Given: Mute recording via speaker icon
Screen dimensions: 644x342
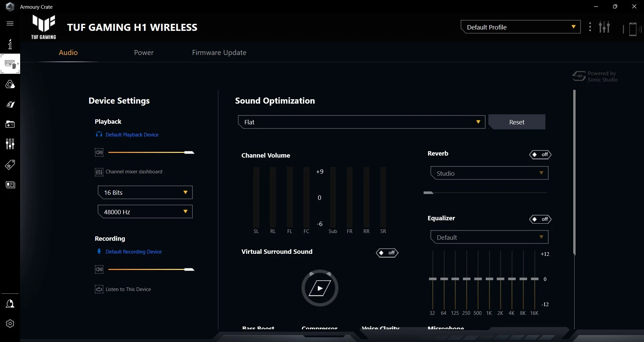Looking at the screenshot, I should click(99, 270).
